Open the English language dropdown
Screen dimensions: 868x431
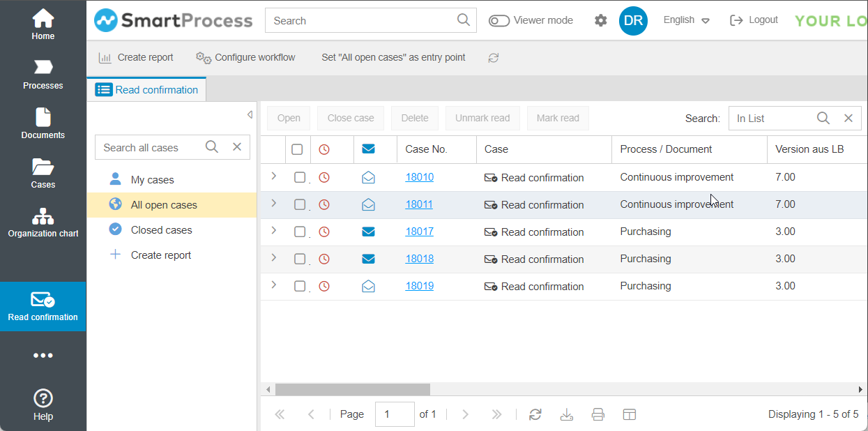pos(686,20)
